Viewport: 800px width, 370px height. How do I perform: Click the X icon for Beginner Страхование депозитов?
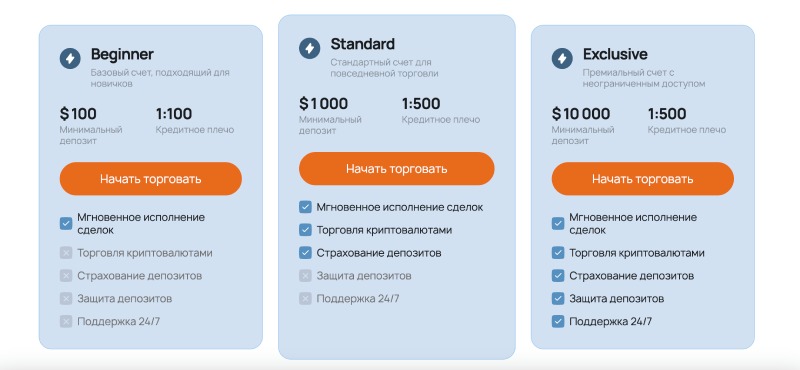66,276
